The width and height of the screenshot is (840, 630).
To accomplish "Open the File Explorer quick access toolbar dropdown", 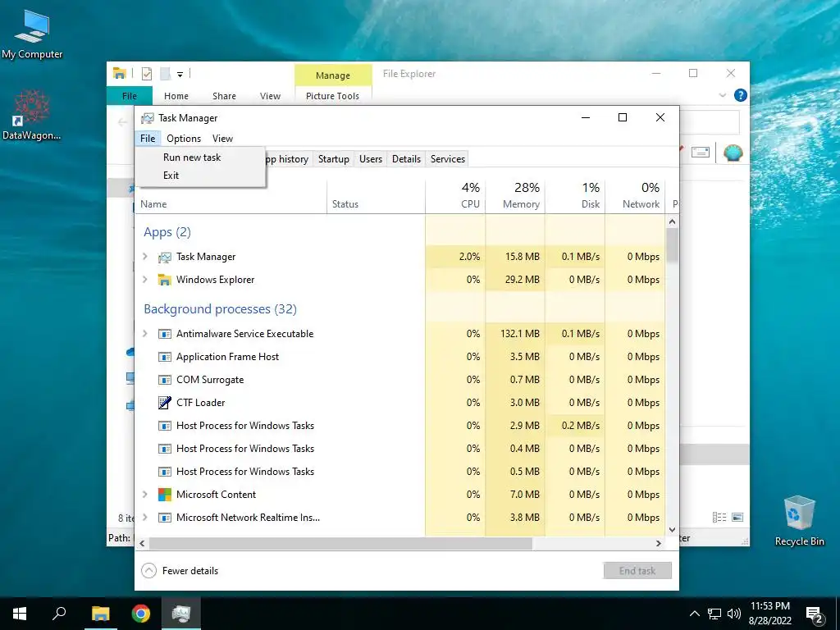I will (180, 75).
